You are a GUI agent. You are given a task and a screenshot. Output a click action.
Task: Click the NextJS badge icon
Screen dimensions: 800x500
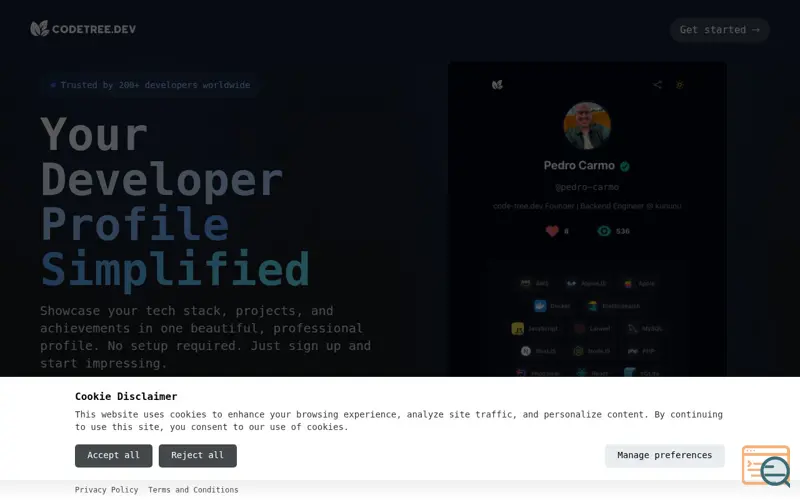[x=526, y=351]
